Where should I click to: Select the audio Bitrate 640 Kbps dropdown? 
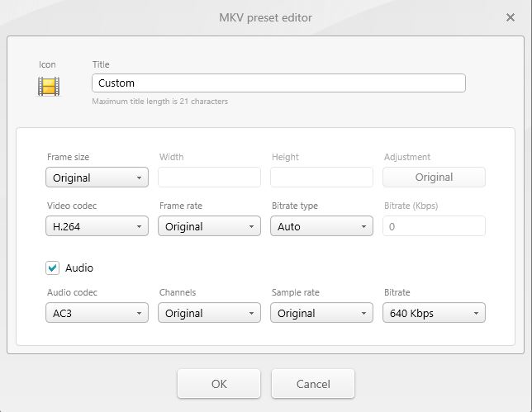434,313
